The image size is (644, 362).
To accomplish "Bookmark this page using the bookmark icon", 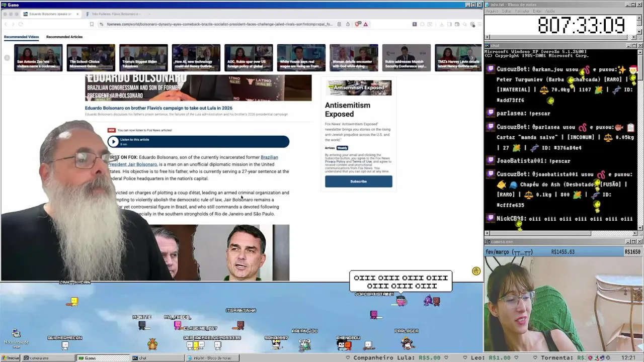I will click(92, 24).
